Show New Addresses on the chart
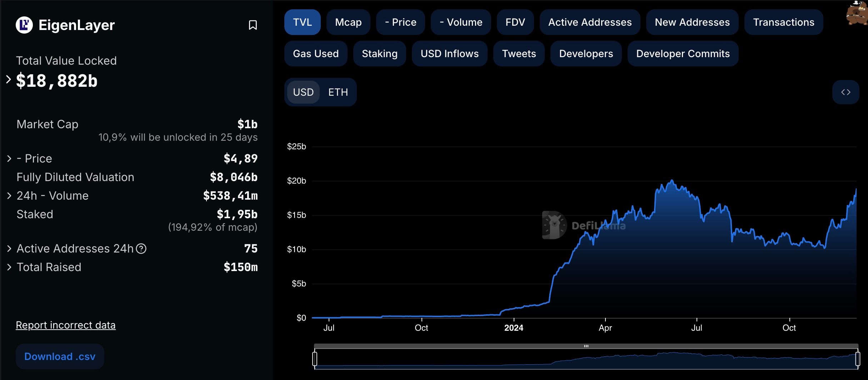Screen dimensions: 868x380 (692, 22)
